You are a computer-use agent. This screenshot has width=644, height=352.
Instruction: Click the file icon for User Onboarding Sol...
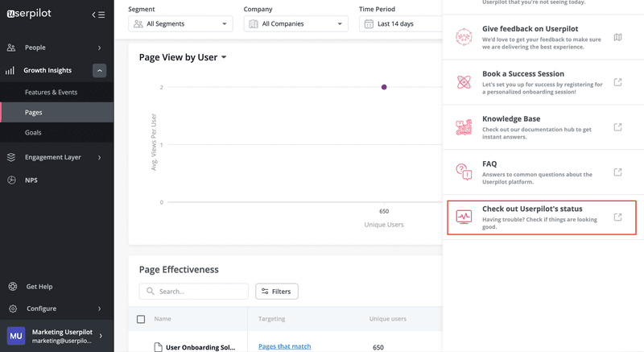158,347
